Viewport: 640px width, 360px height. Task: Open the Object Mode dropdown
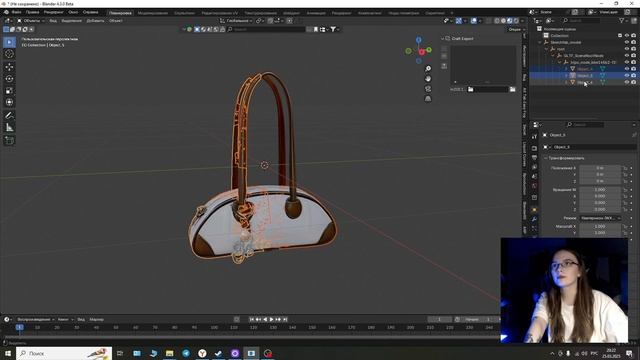point(31,20)
